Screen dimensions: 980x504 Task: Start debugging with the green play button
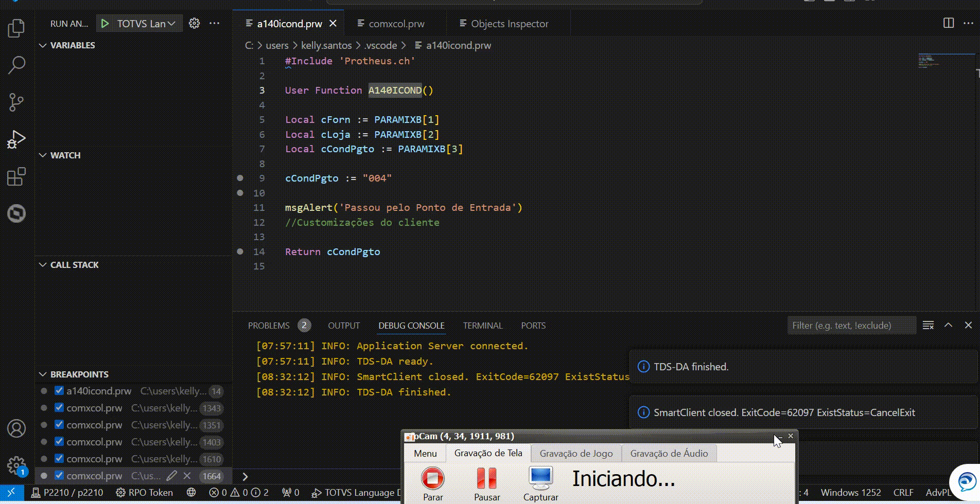pyautogui.click(x=105, y=24)
